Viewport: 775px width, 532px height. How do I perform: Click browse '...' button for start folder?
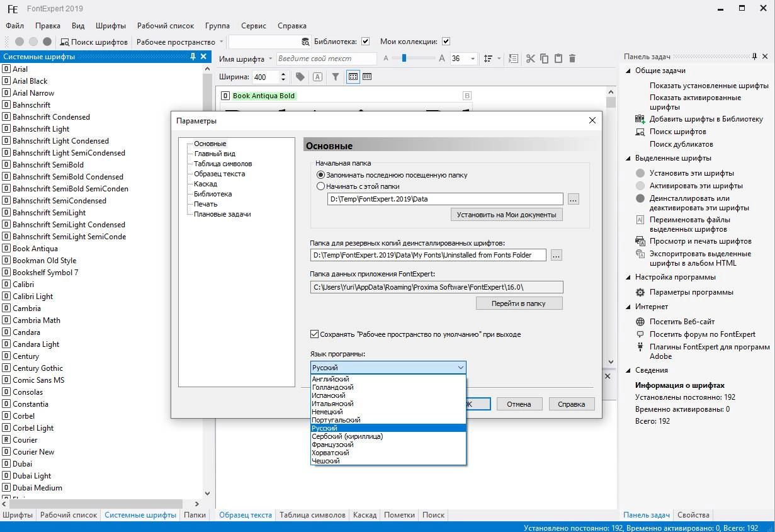click(x=573, y=199)
